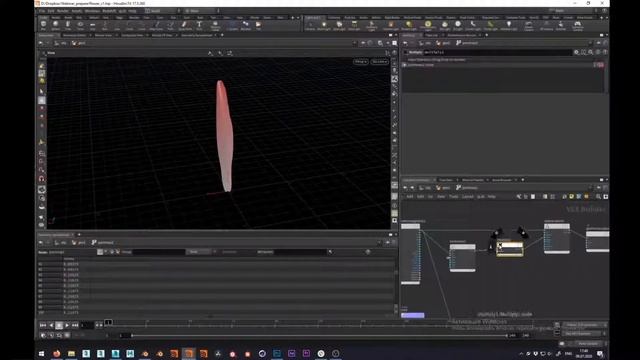
Task: Select the File shelf tool
Action: [258, 26]
